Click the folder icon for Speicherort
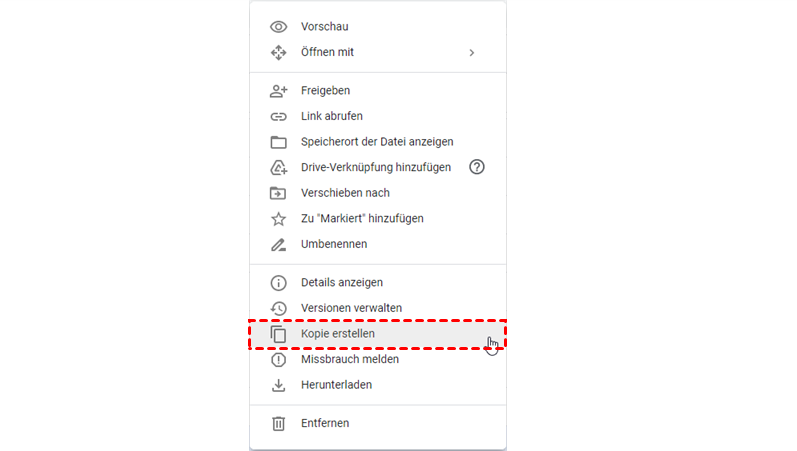The height and width of the screenshot is (451, 797). pyautogui.click(x=279, y=142)
